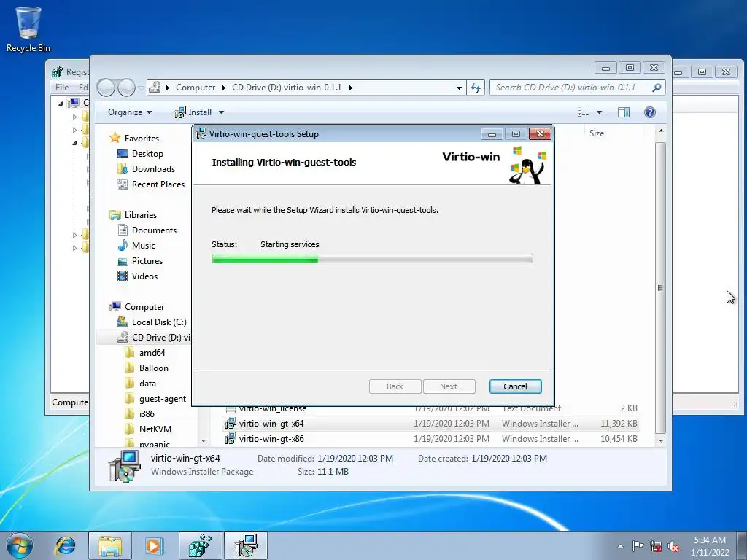Open the address bar history dropdown
Viewport: 747px width, 560px height.
pos(459,87)
